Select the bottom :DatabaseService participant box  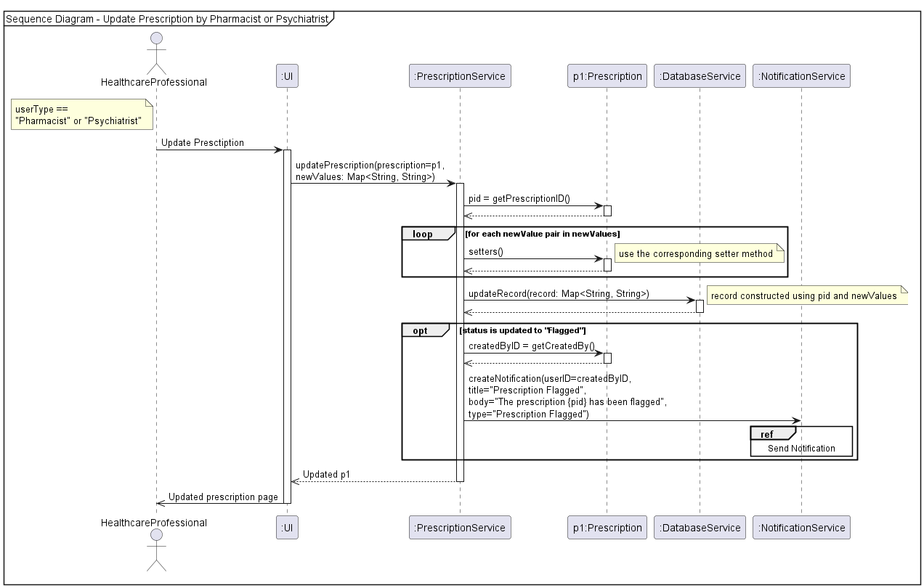[x=700, y=527]
